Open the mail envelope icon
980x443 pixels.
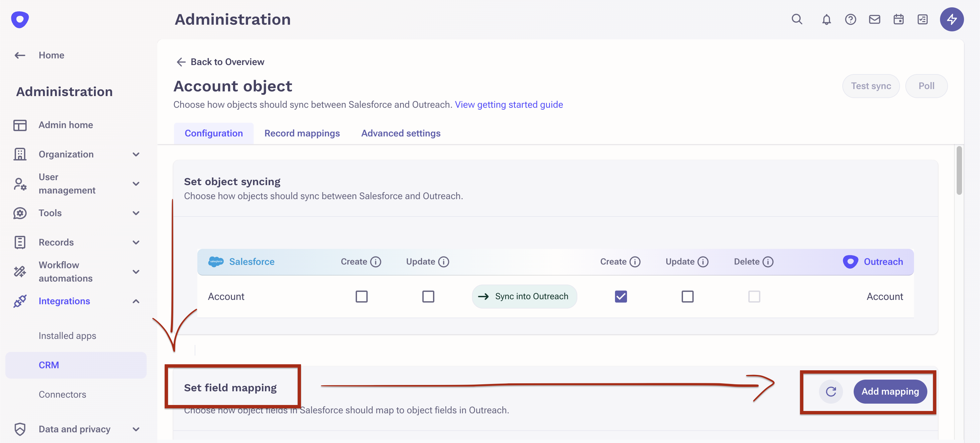874,19
